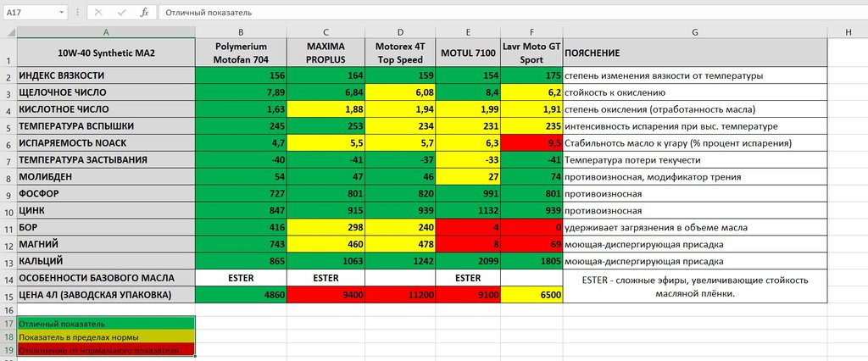Select column C header
This screenshot has width=868, height=361.
pyautogui.click(x=325, y=32)
